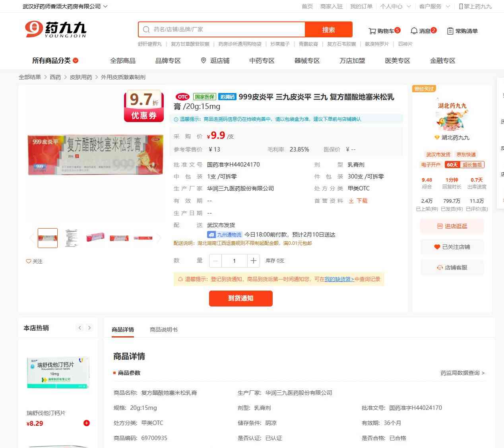The image size is (504, 448).
Task: Show next hot-sale items arrow
Action: click(x=89, y=328)
